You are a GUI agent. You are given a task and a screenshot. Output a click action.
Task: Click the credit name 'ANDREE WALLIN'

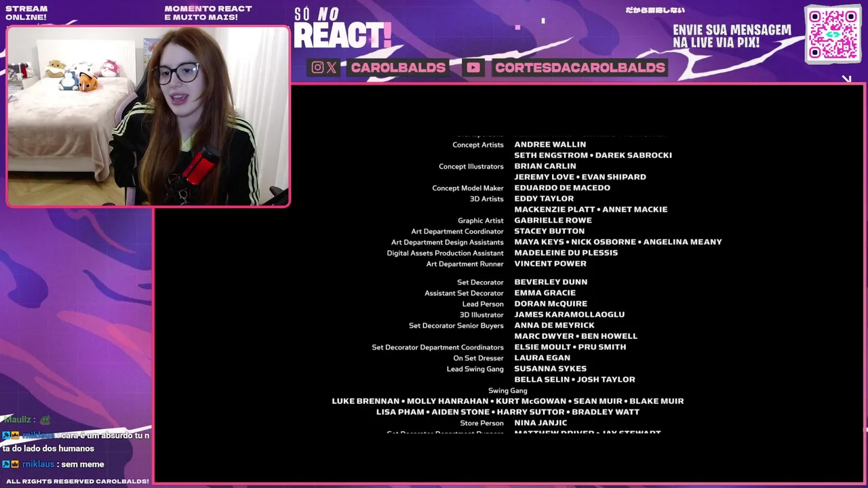tap(550, 144)
